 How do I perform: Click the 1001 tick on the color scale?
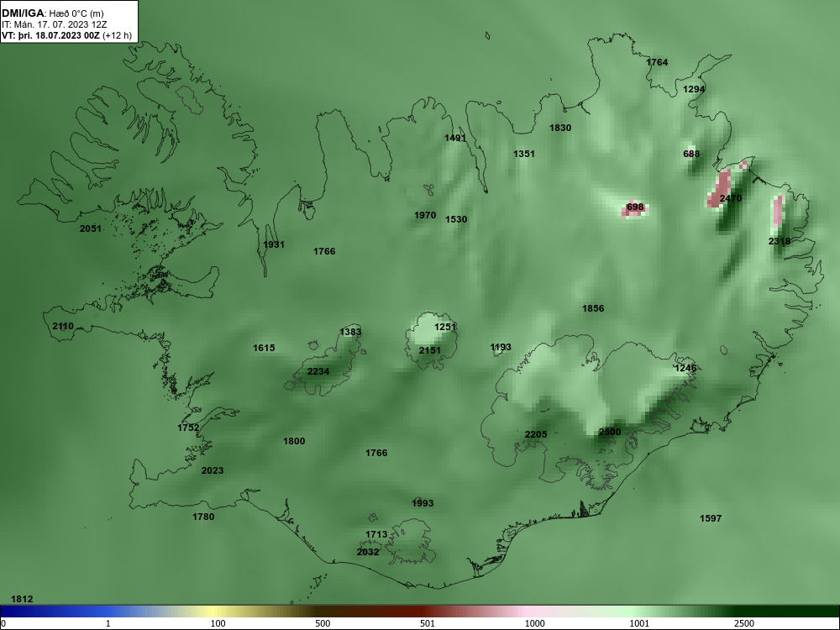(x=639, y=623)
